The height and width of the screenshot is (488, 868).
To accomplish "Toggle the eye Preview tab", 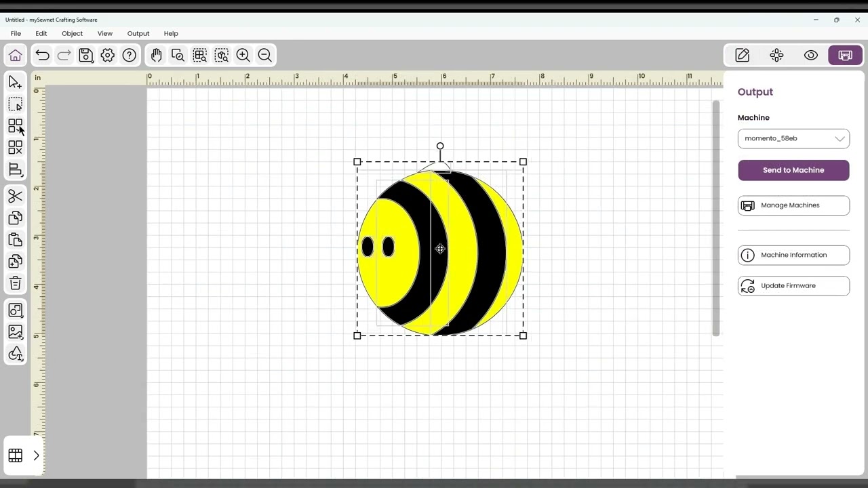I will point(811,56).
